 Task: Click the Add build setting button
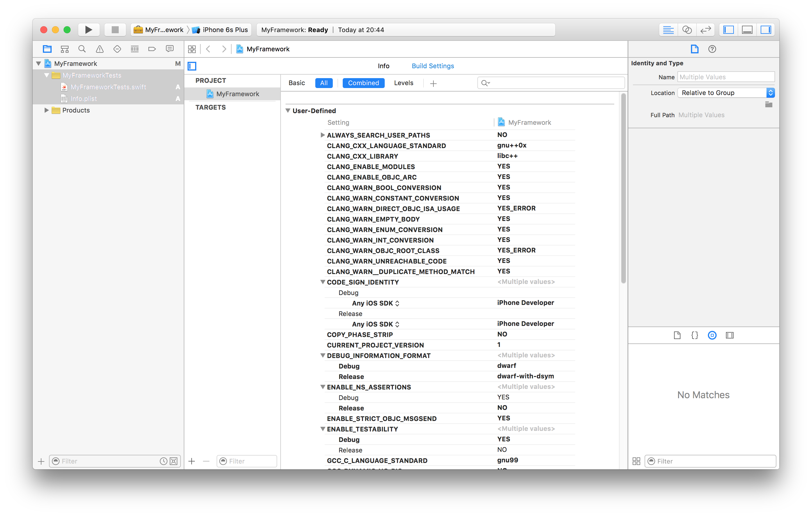[x=433, y=83]
